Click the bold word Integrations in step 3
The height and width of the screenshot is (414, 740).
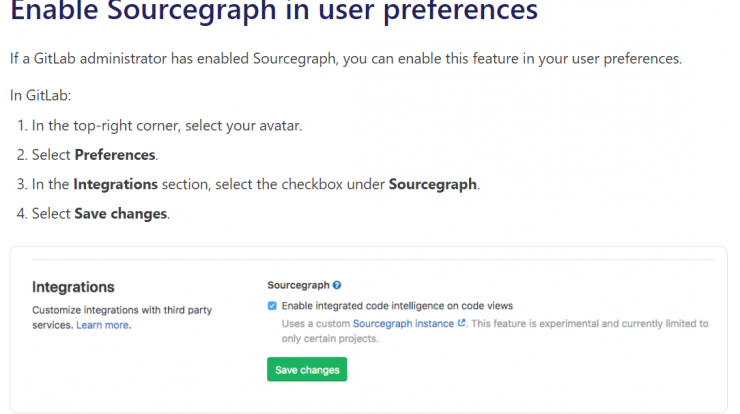(115, 184)
